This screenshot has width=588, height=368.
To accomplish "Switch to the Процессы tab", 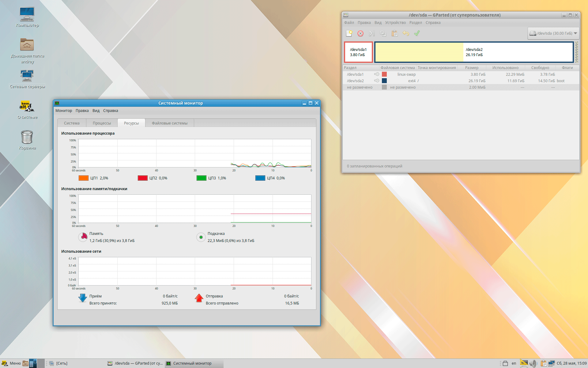I will [x=102, y=123].
